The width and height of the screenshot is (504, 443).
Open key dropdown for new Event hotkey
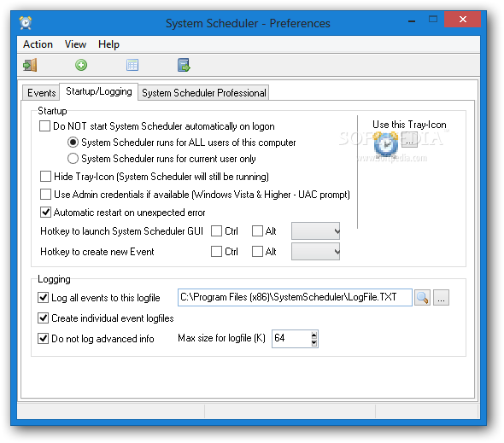[316, 252]
